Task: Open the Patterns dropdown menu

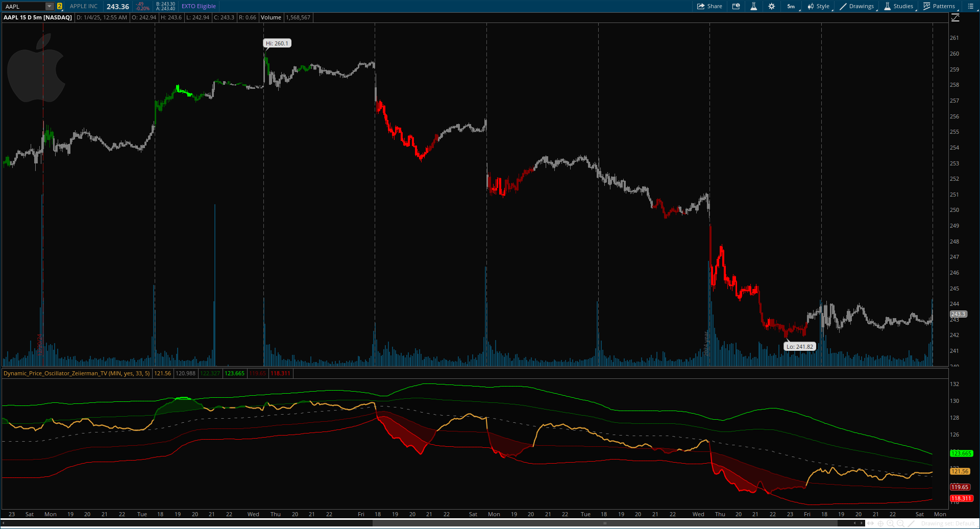Action: pyautogui.click(x=940, y=6)
